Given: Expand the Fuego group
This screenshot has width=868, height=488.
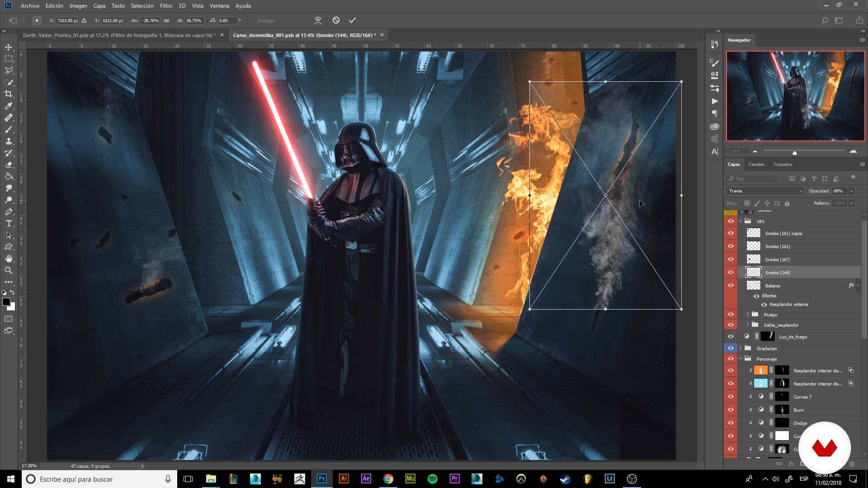Looking at the screenshot, I should 748,314.
